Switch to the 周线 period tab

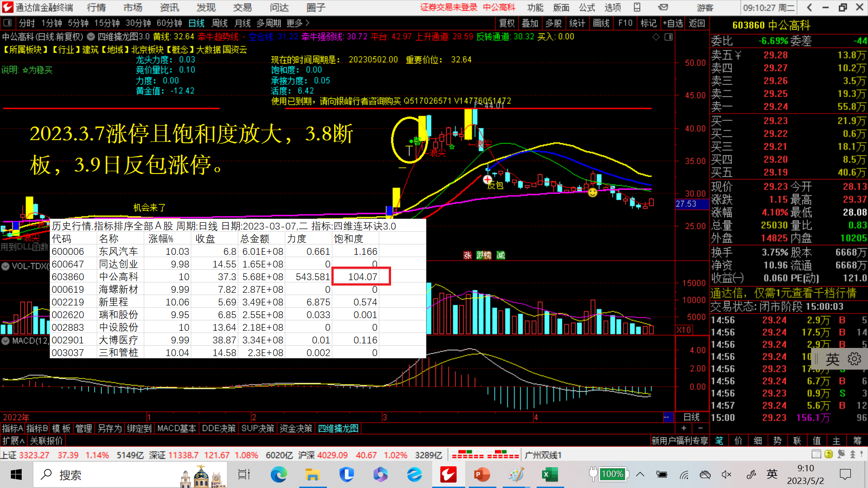(219, 23)
